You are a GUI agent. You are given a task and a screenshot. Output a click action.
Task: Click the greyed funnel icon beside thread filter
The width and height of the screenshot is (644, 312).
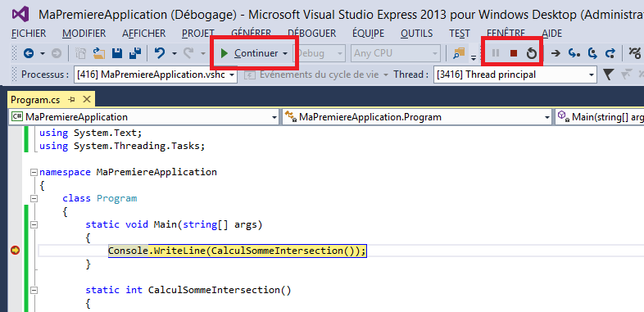tap(626, 75)
